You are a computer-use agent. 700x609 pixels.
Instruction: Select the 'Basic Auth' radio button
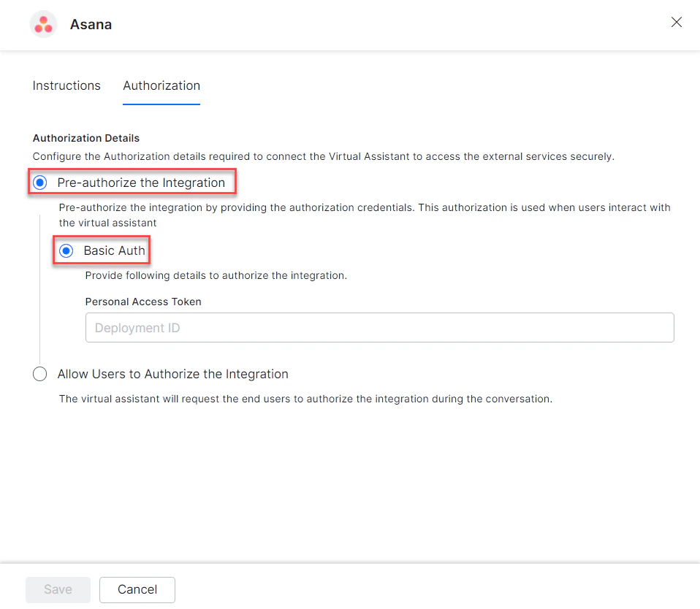[x=66, y=250]
